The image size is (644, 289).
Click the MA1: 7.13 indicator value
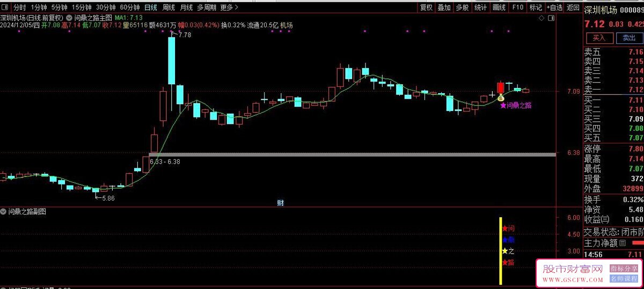click(128, 17)
